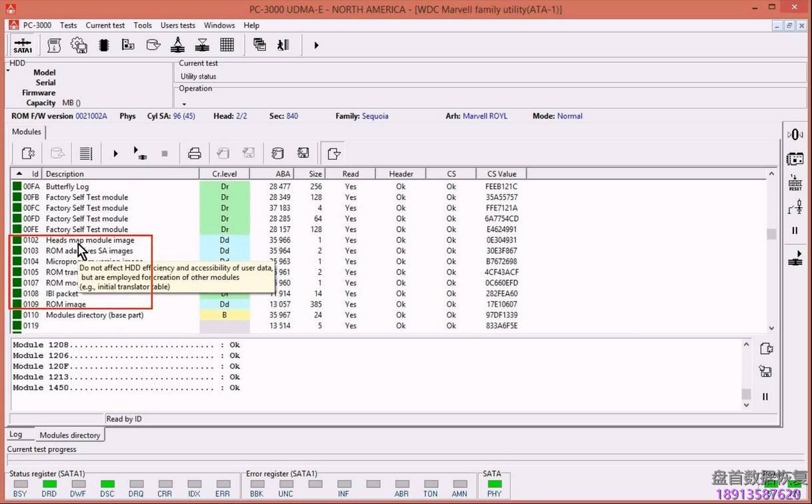Image resolution: width=812 pixels, height=504 pixels.
Task: Switch to the Log tab
Action: coord(15,435)
